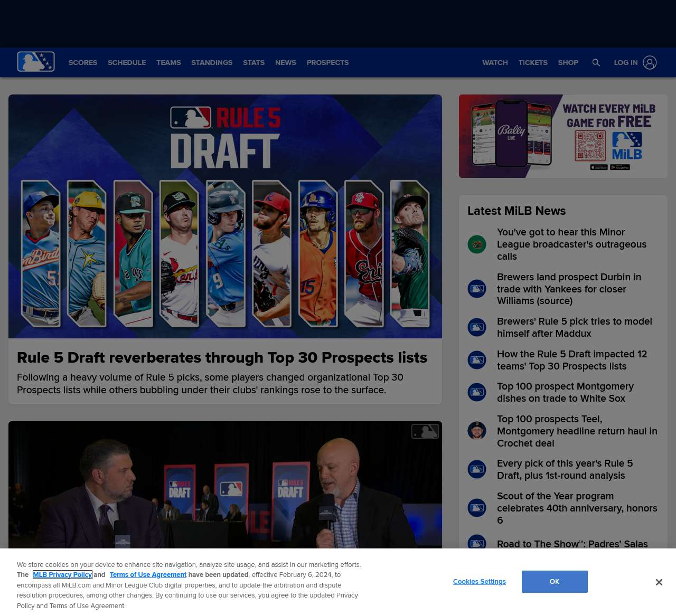
Task: Open the Terms of Use Agreement link
Action: 148,575
